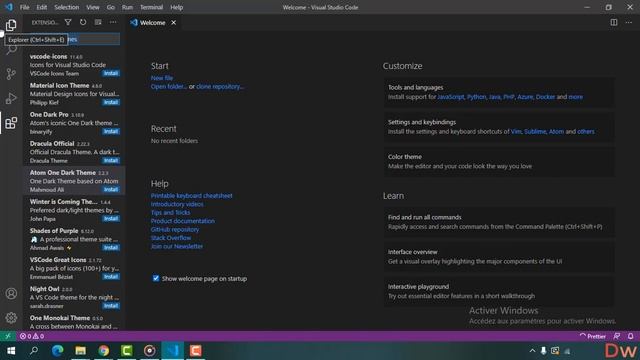640x360 pixels.
Task: Install the VSCode Great Icons extension
Action: pos(111,277)
